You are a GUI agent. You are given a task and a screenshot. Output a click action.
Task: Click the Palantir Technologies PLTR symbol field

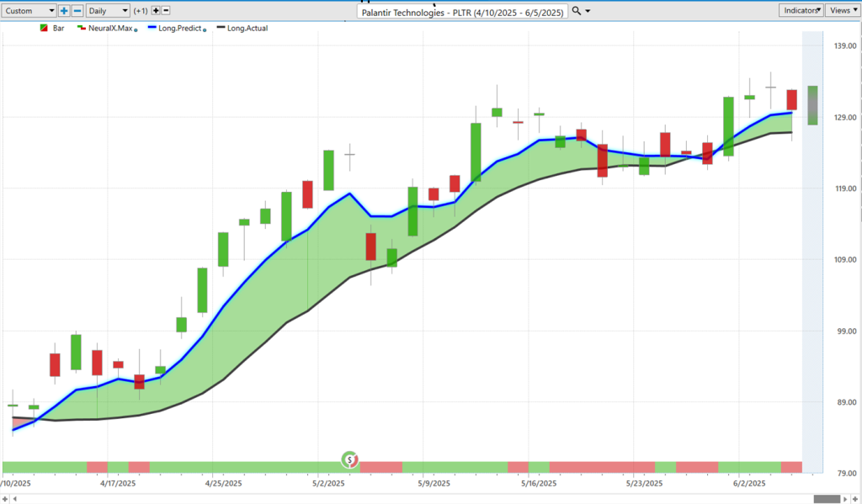click(462, 12)
